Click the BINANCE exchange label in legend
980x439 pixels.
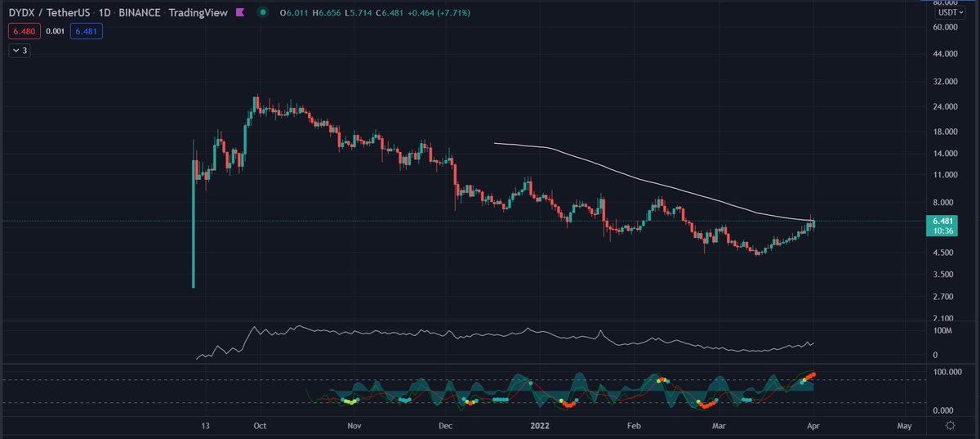(x=140, y=13)
